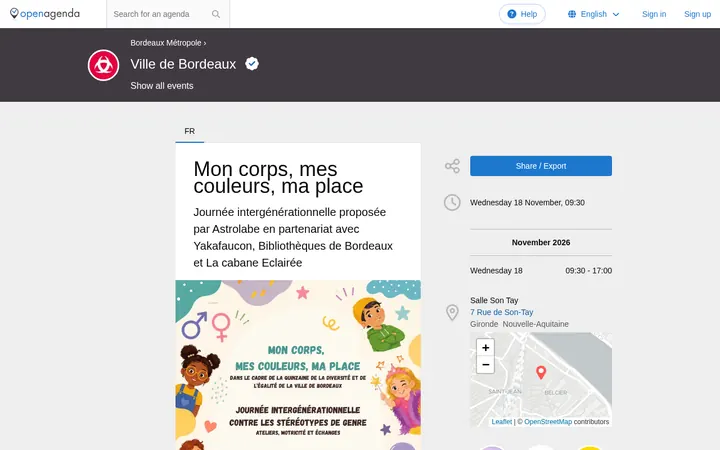Image resolution: width=720 pixels, height=450 pixels.
Task: Open the Sign in link
Action: 654,14
